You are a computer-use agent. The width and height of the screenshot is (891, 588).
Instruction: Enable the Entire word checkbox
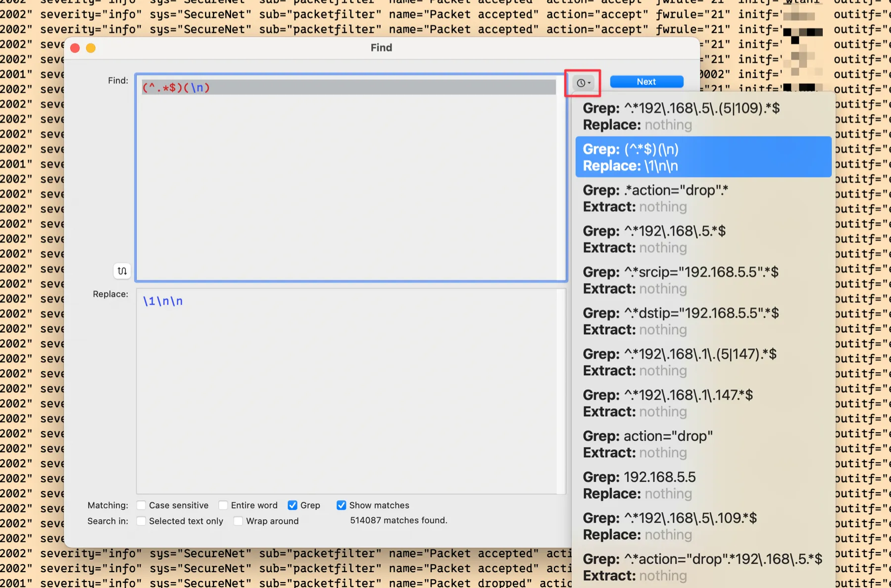tap(224, 505)
